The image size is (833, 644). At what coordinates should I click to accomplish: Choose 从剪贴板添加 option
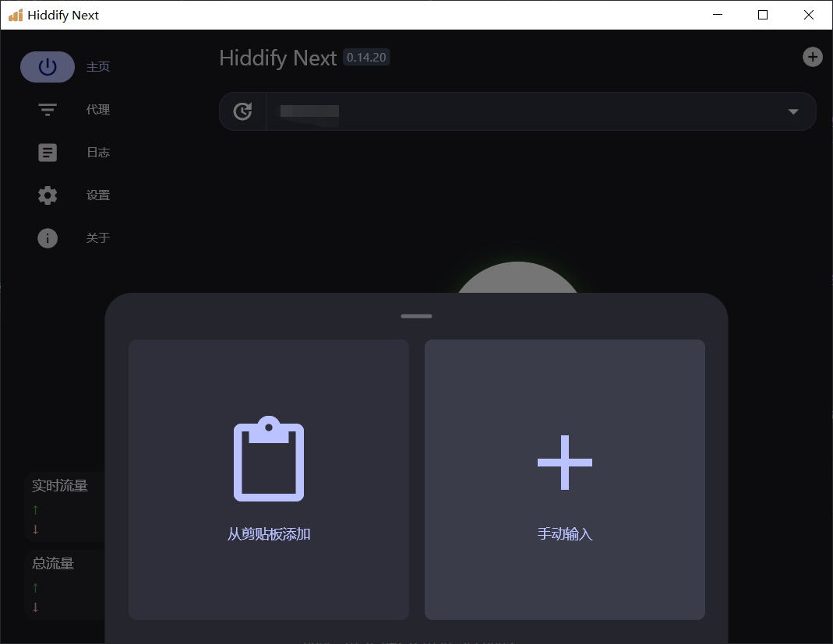coord(269,534)
